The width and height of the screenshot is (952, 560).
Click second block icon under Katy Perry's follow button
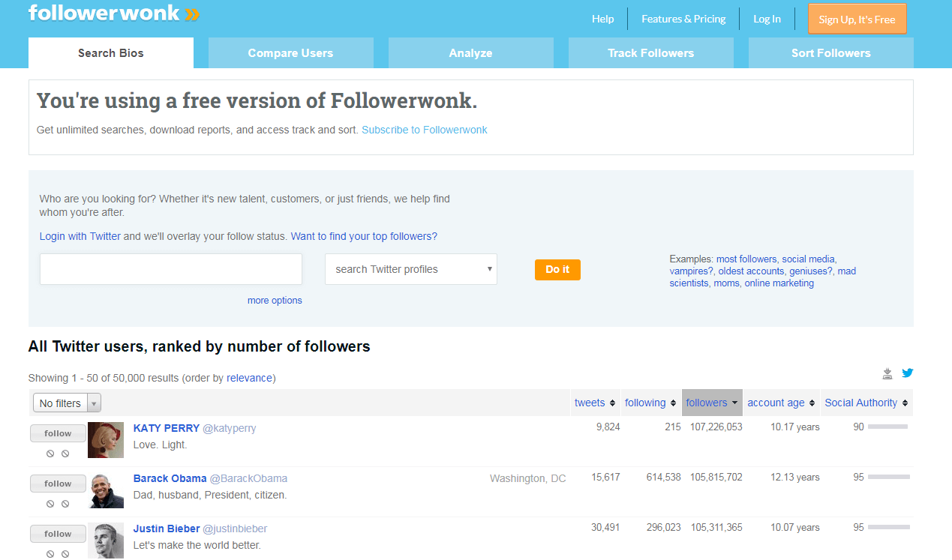click(x=65, y=454)
